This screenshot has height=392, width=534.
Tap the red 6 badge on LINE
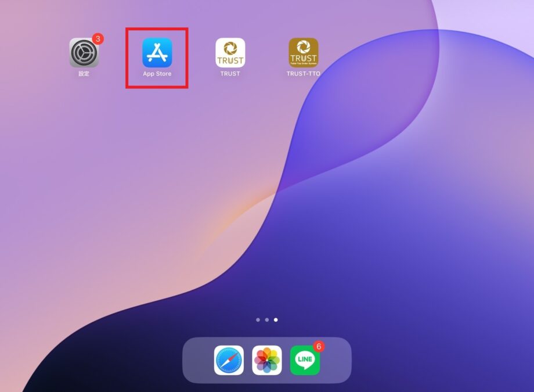click(x=318, y=346)
